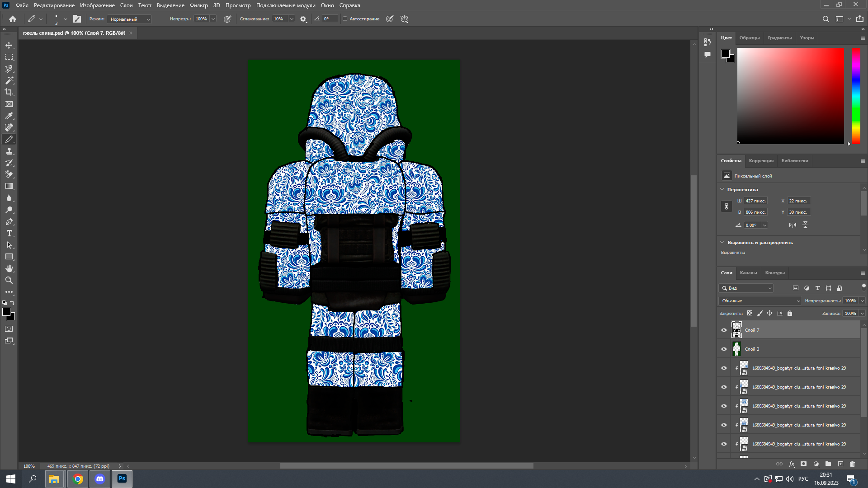Select the Healing Brush tool
Screen dimensions: 868x488
9,127
